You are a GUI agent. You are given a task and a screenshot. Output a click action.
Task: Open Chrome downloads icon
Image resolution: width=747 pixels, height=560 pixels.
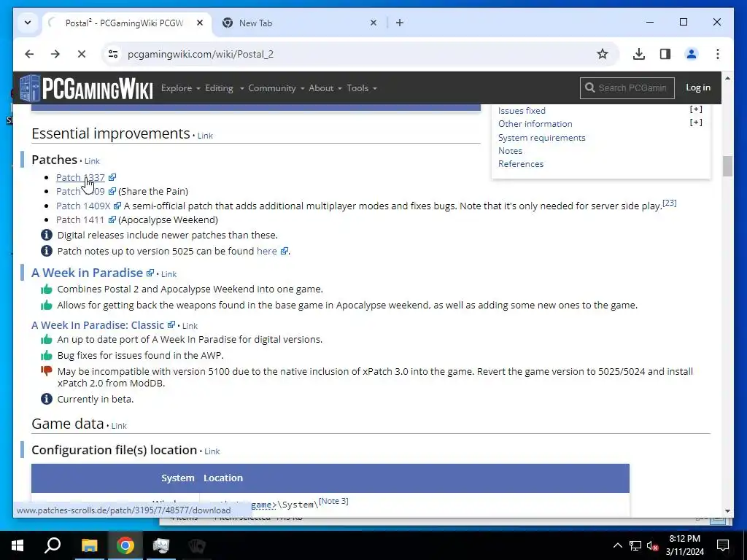pyautogui.click(x=639, y=54)
